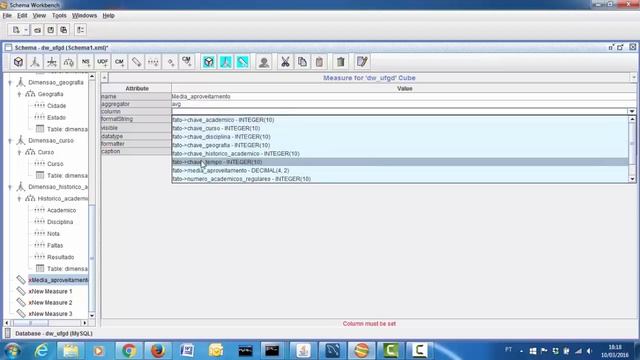This screenshot has height=360, width=640.
Task: Click the last icon in the main toolbar
Action: click(x=80, y=30)
